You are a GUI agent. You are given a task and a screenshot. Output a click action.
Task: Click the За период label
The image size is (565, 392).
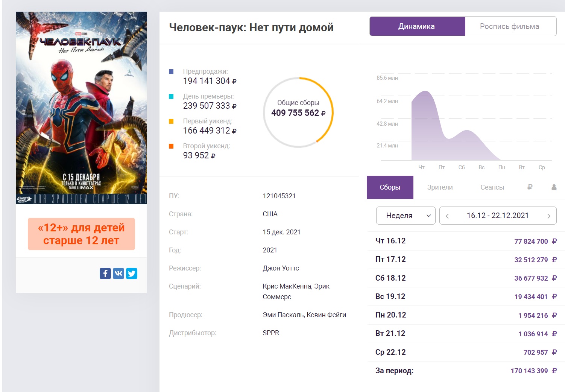pos(394,371)
